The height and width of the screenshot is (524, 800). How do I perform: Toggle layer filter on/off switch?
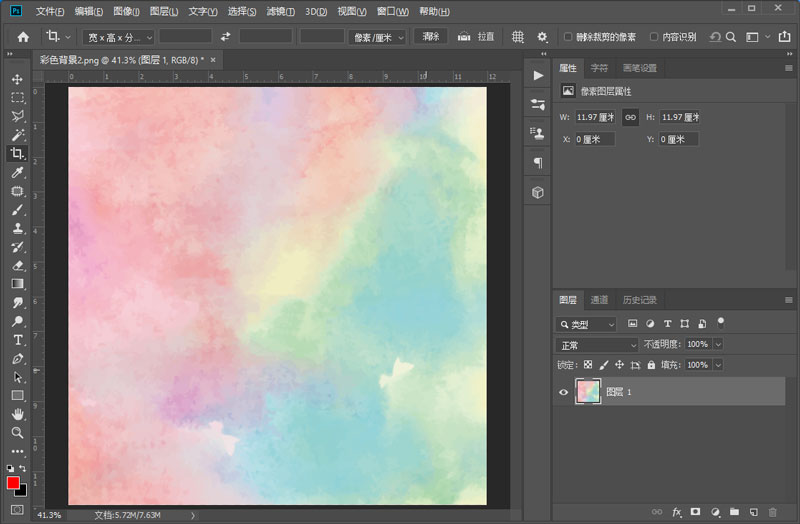point(720,322)
